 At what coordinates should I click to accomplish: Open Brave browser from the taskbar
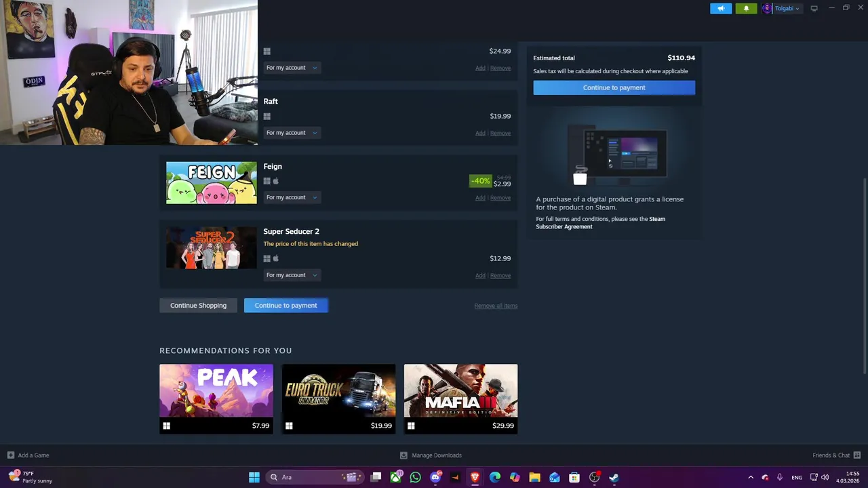coord(475,477)
